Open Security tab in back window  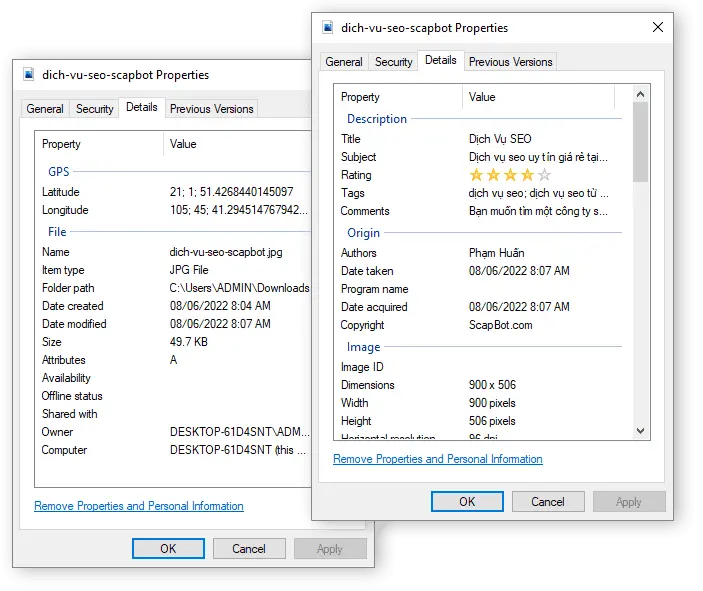94,109
